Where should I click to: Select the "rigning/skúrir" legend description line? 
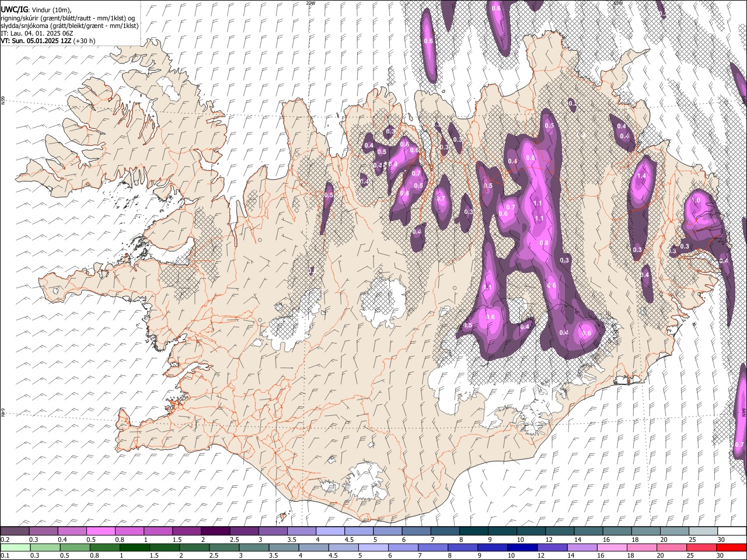[68, 17]
